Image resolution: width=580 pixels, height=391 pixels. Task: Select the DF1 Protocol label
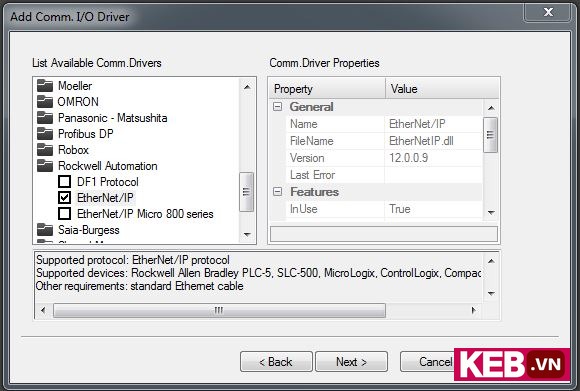(108, 182)
